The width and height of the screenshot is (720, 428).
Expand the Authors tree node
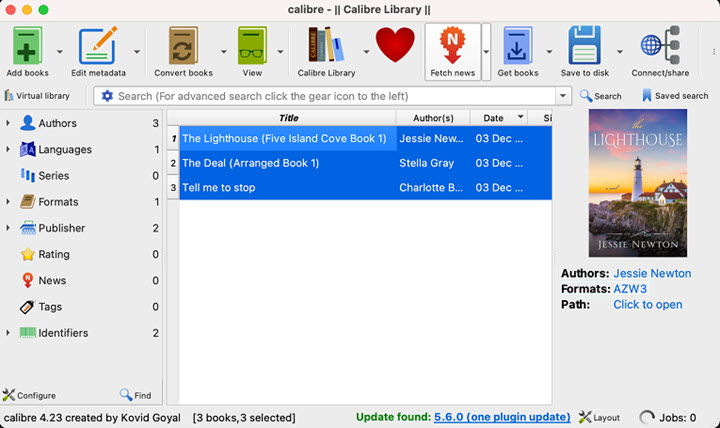tap(8, 123)
